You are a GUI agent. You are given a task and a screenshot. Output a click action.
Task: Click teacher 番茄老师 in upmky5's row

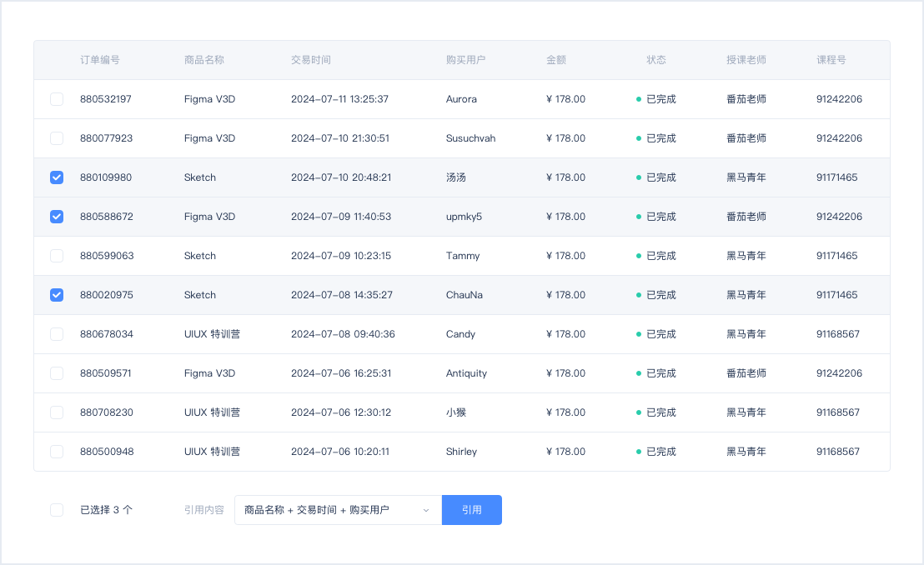click(746, 217)
